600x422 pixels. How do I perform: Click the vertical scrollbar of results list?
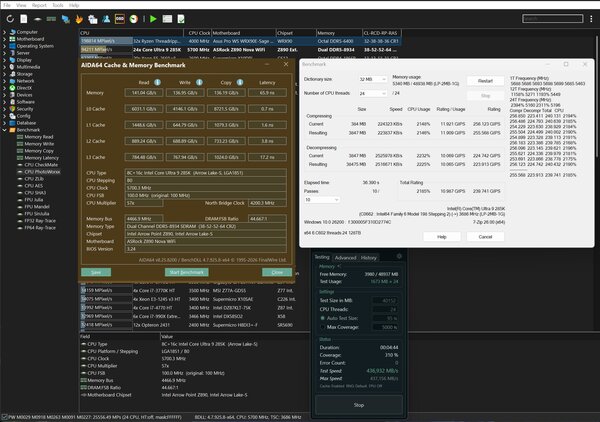click(x=597, y=96)
